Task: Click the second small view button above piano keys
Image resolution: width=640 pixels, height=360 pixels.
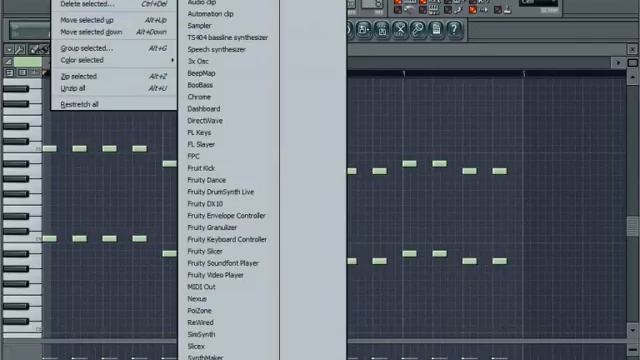Action: click(x=22, y=73)
